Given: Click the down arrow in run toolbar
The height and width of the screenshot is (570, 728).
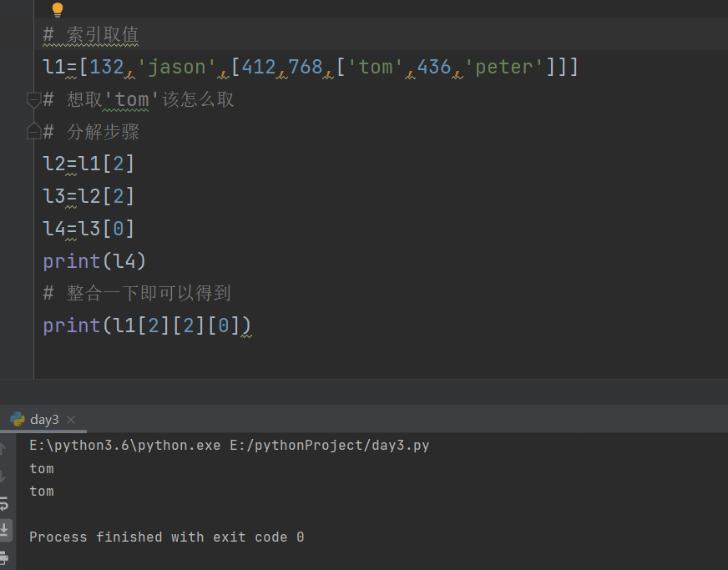Looking at the screenshot, I should [3, 477].
